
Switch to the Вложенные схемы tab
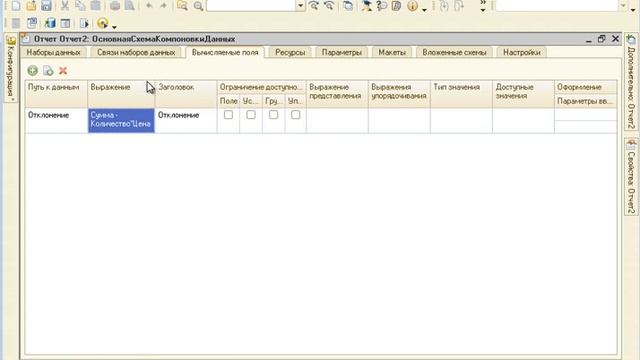click(455, 52)
